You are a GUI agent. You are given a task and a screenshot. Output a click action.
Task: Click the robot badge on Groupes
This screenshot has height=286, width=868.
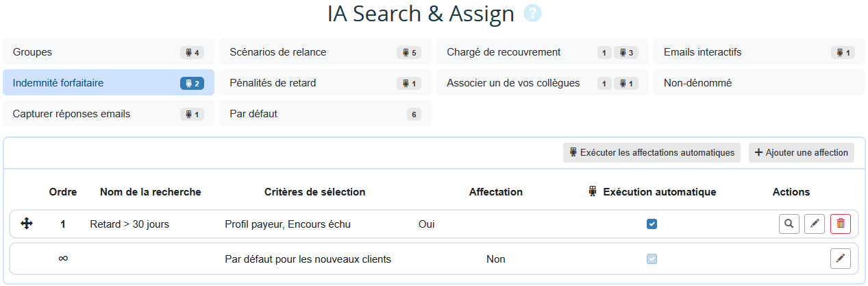pos(192,52)
